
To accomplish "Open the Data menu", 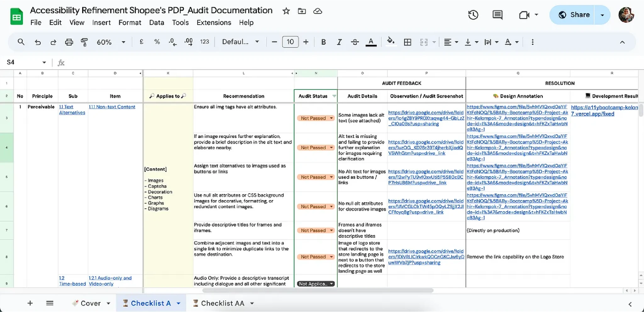I will tap(157, 23).
